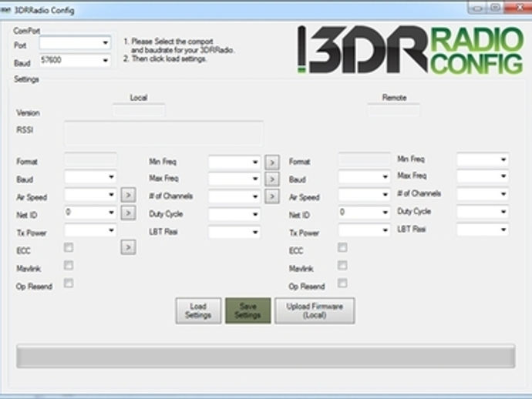This screenshot has height=399, width=532.
Task: Minimize the 3DRRadio Config window
Action: click(x=476, y=8)
